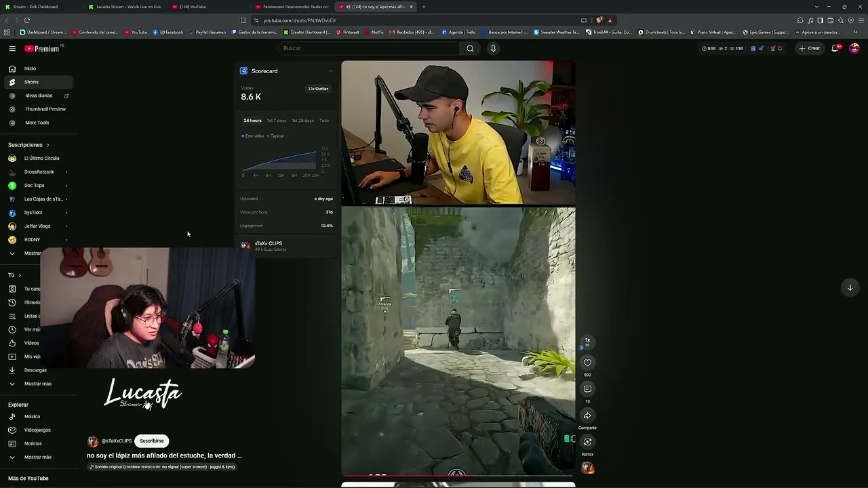
Task: Open El Último Círculo subscription
Action: [41, 159]
